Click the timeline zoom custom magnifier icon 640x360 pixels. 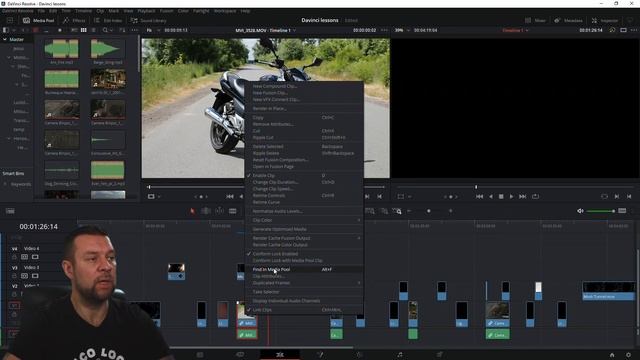397,211
